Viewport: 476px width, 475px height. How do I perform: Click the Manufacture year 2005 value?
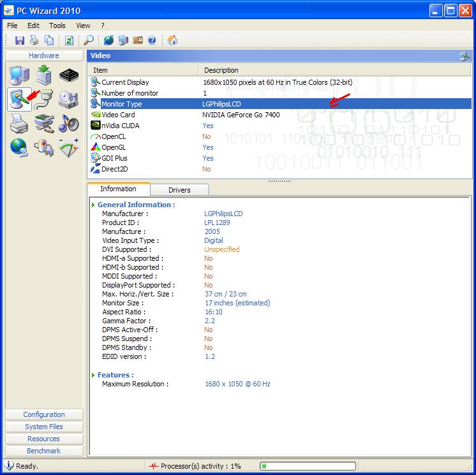[212, 231]
